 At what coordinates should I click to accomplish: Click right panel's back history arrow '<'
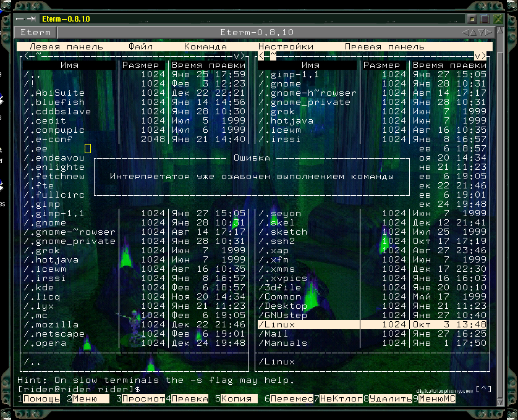[x=261, y=56]
